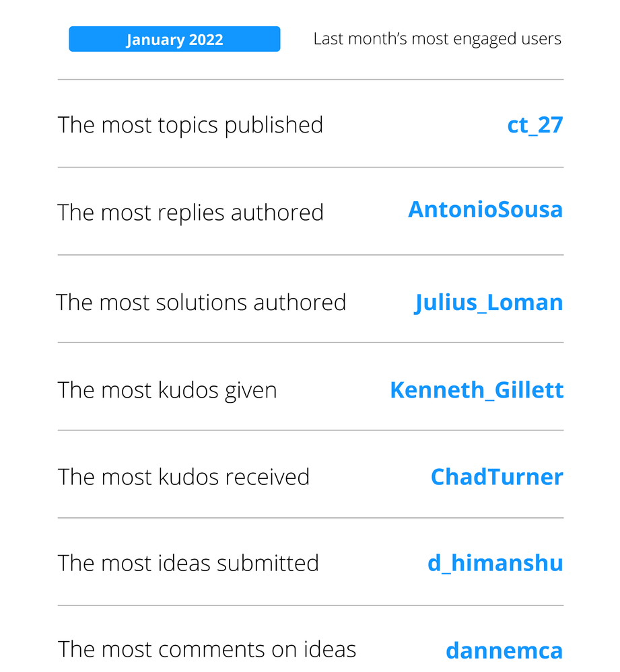Open Kenneth_Gillett's profile link
This screenshot has height=672, width=620.
tap(476, 390)
